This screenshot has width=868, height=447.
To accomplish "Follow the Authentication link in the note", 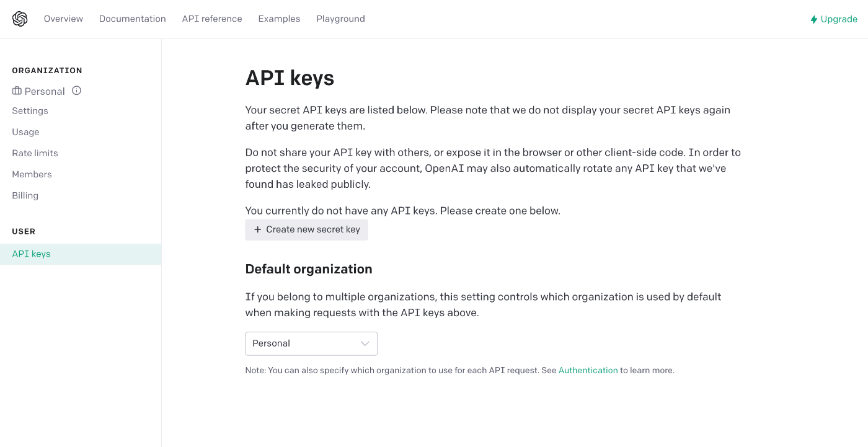I will click(588, 370).
